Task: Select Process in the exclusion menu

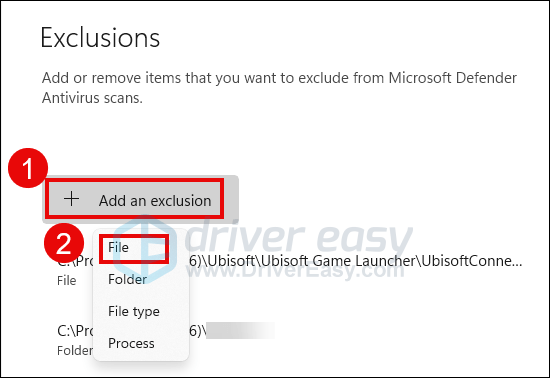Action: click(131, 343)
